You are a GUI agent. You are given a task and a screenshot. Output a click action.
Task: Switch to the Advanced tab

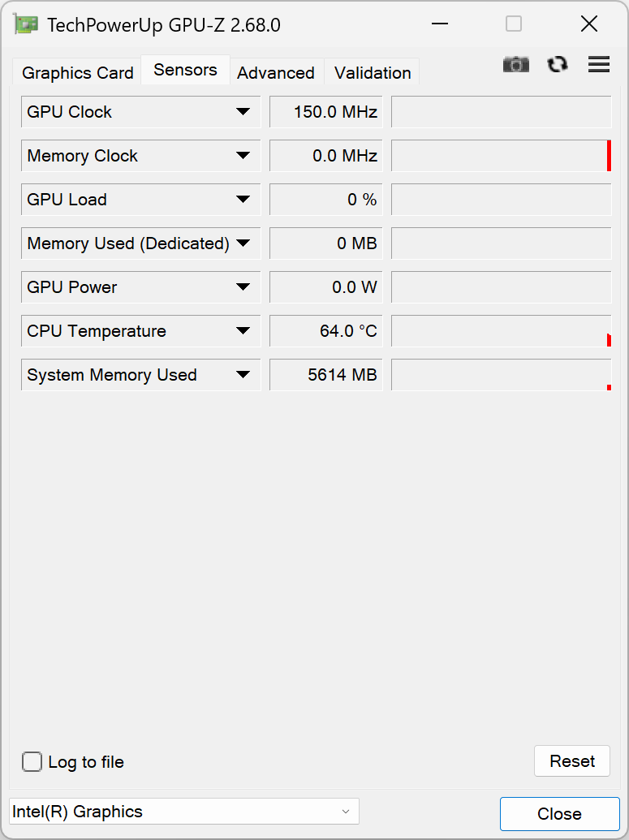pyautogui.click(x=276, y=73)
